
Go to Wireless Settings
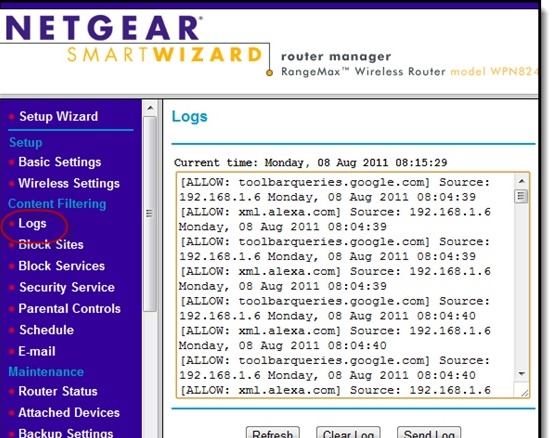click(x=69, y=183)
